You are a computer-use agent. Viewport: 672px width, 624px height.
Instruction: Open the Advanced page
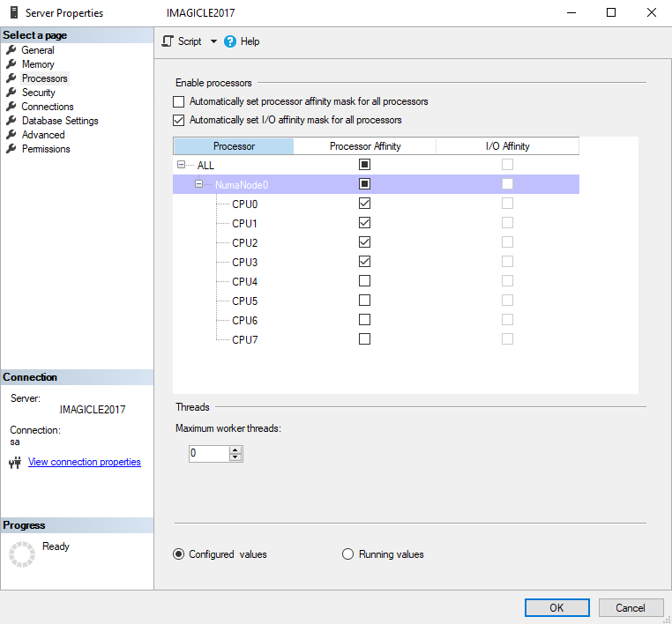pyautogui.click(x=43, y=135)
